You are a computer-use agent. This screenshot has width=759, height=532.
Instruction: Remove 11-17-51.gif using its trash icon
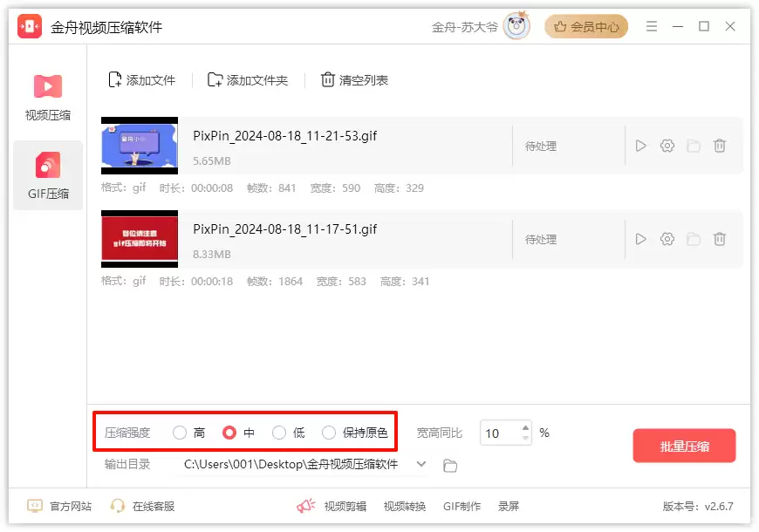tap(720, 239)
